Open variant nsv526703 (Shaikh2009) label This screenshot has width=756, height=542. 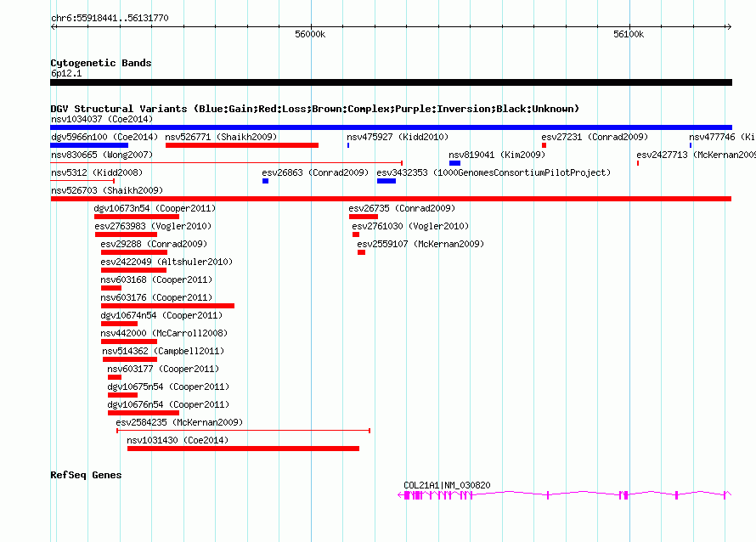coord(107,190)
